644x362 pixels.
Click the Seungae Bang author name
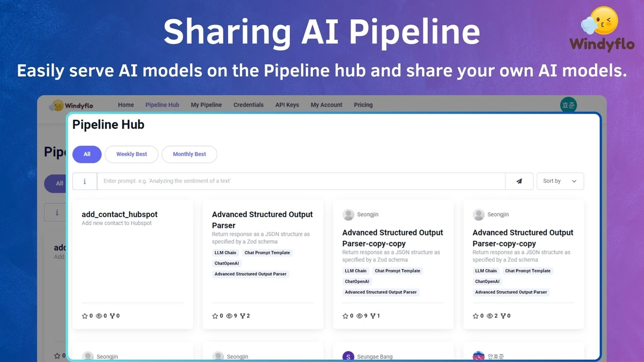[x=375, y=357]
